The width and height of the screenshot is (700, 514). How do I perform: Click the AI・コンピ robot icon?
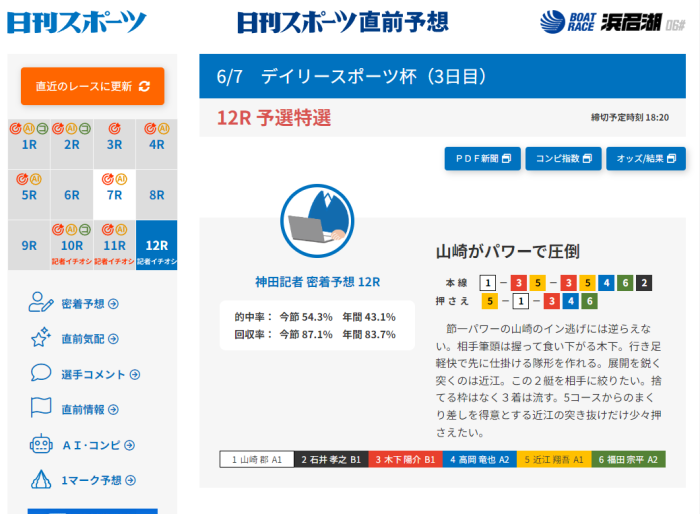point(41,444)
